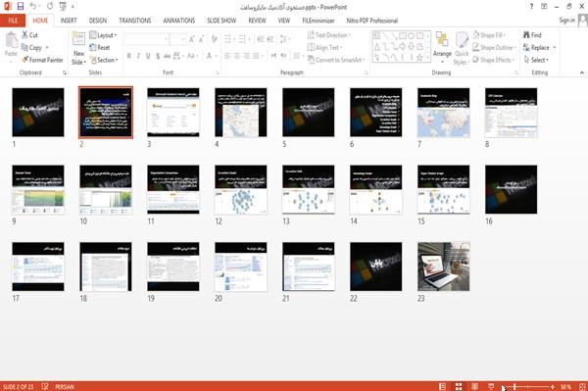Click the Cut scissors button
The image size is (588, 391).
coord(29,35)
